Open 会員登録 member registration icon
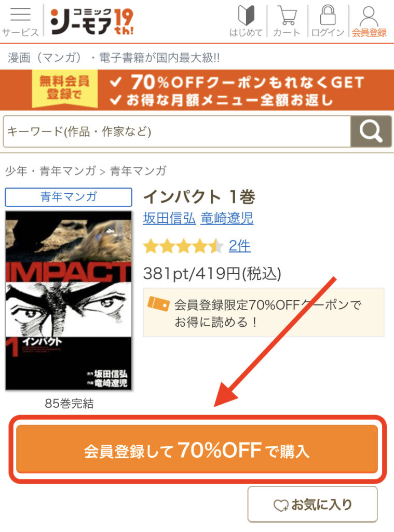Viewport: 394px width, 532px height. pyautogui.click(x=369, y=21)
